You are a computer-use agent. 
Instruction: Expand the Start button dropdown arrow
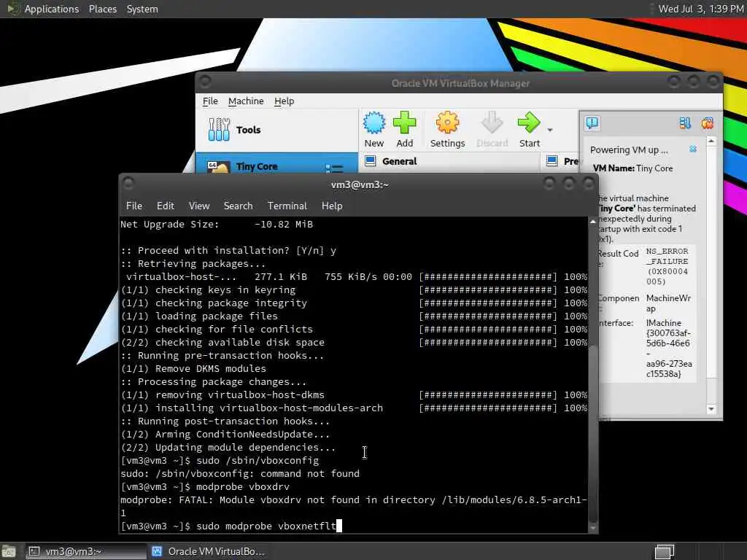(550, 130)
